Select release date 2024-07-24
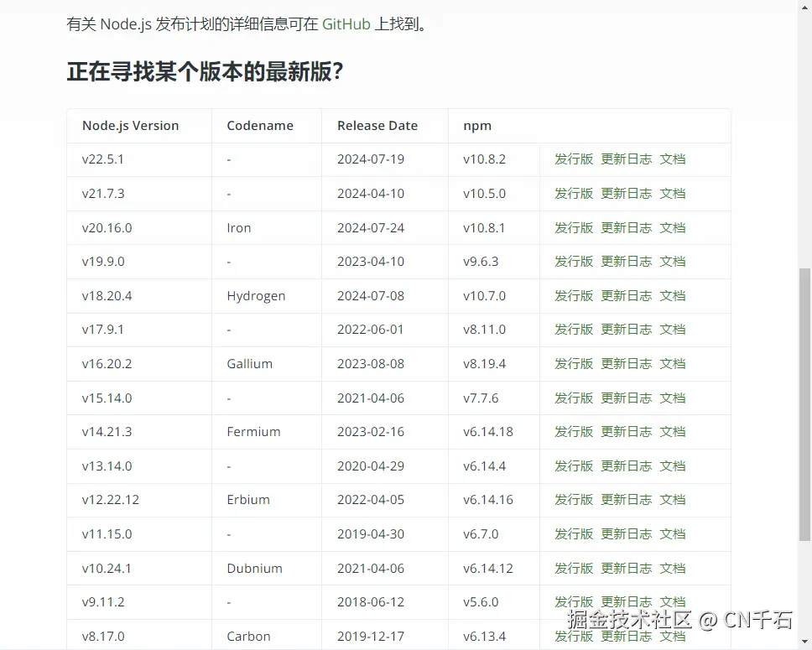The width and height of the screenshot is (812, 650). (x=371, y=228)
